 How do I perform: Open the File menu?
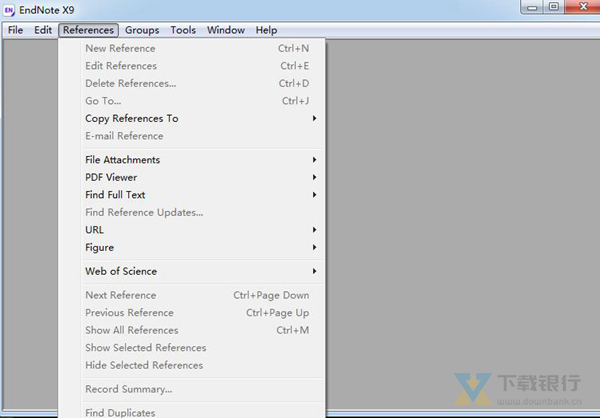(15, 30)
